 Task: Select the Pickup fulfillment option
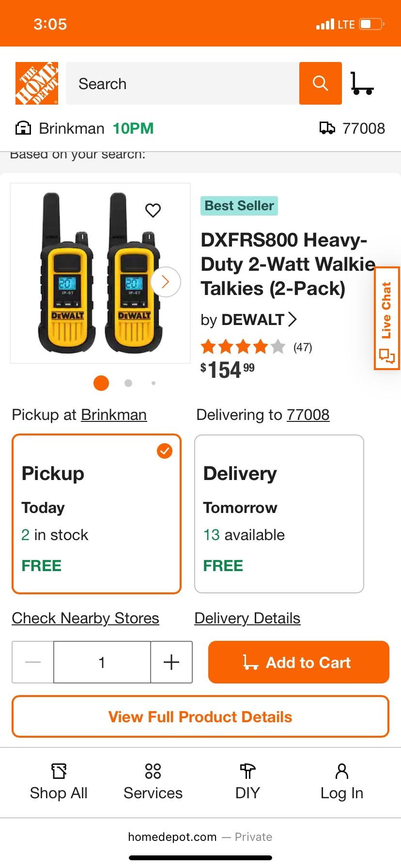pyautogui.click(x=96, y=513)
